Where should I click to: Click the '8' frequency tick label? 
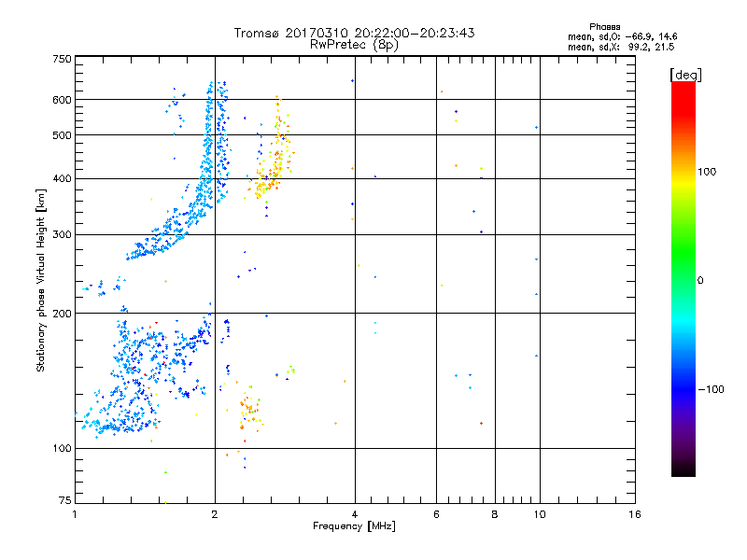(x=495, y=514)
